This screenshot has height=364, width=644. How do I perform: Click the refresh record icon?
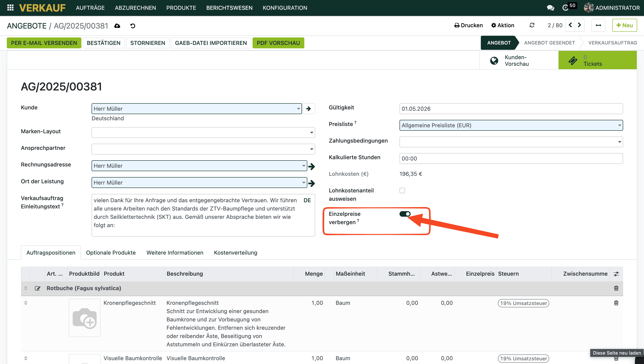coord(532,25)
